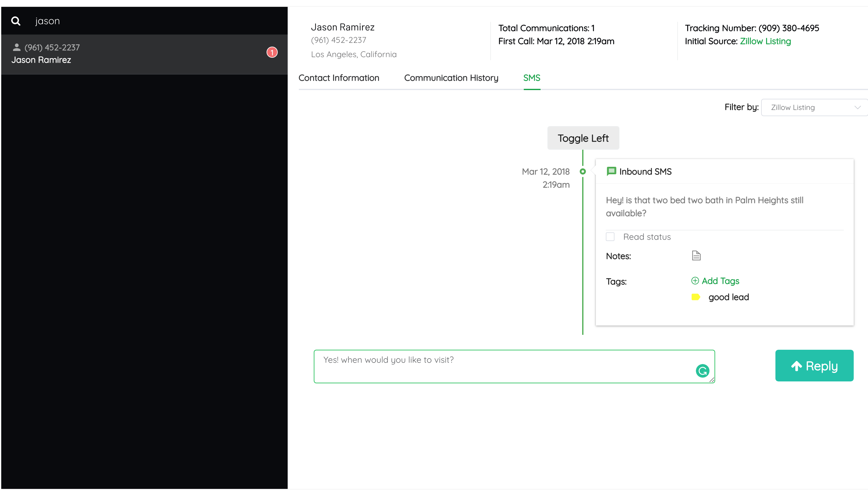This screenshot has width=868, height=492.
Task: Switch to the Contact Information tab
Action: point(339,78)
